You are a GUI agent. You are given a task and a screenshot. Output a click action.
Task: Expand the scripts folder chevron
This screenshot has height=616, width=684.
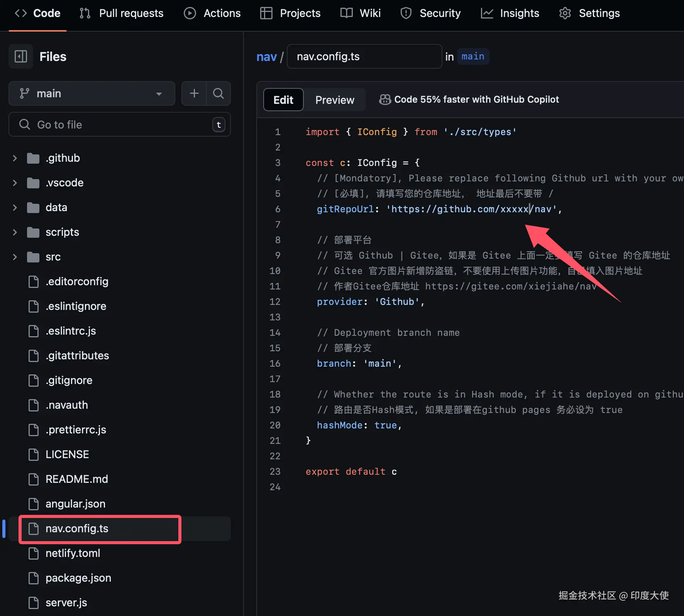tap(15, 232)
